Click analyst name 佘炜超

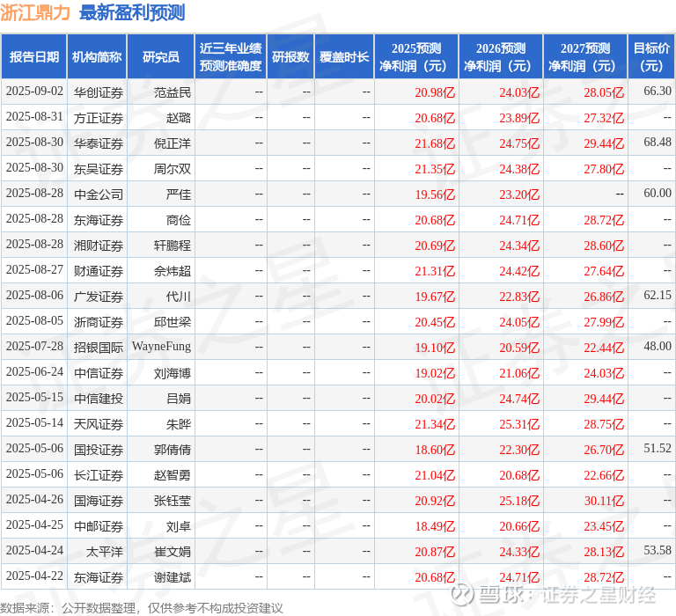[x=173, y=271]
